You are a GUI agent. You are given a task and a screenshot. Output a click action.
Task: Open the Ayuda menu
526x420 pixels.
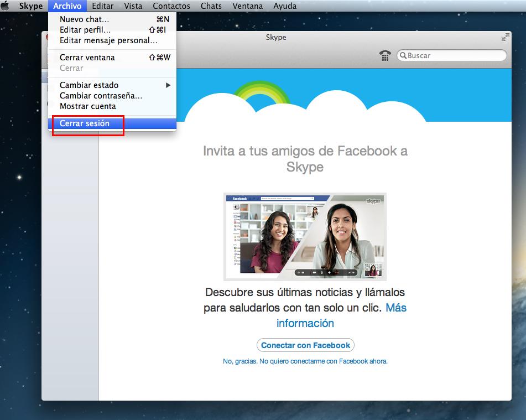point(285,6)
